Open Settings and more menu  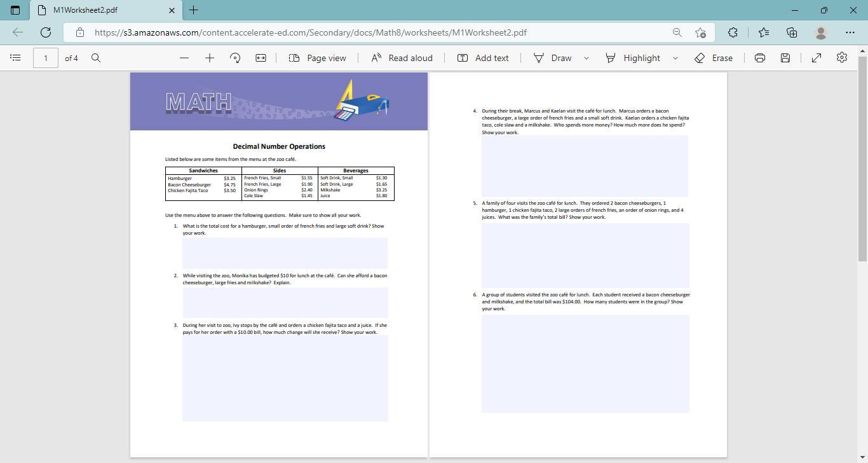850,32
